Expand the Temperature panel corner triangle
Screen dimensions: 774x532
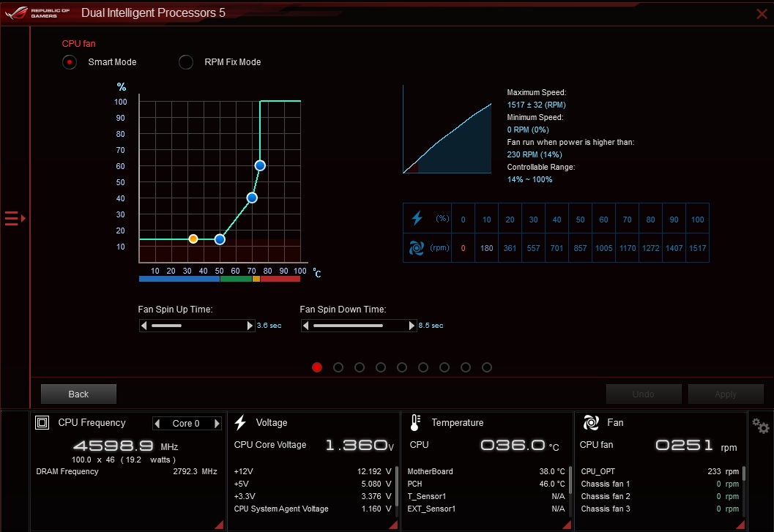tap(567, 525)
